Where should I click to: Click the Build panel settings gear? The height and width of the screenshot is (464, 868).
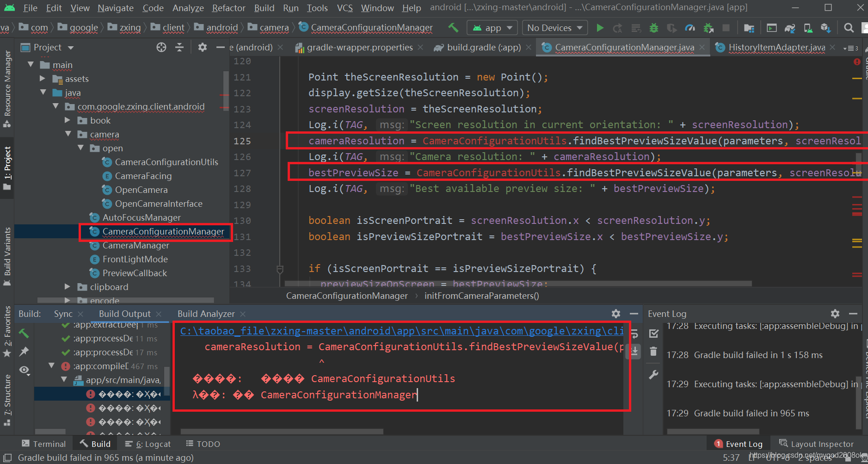616,314
